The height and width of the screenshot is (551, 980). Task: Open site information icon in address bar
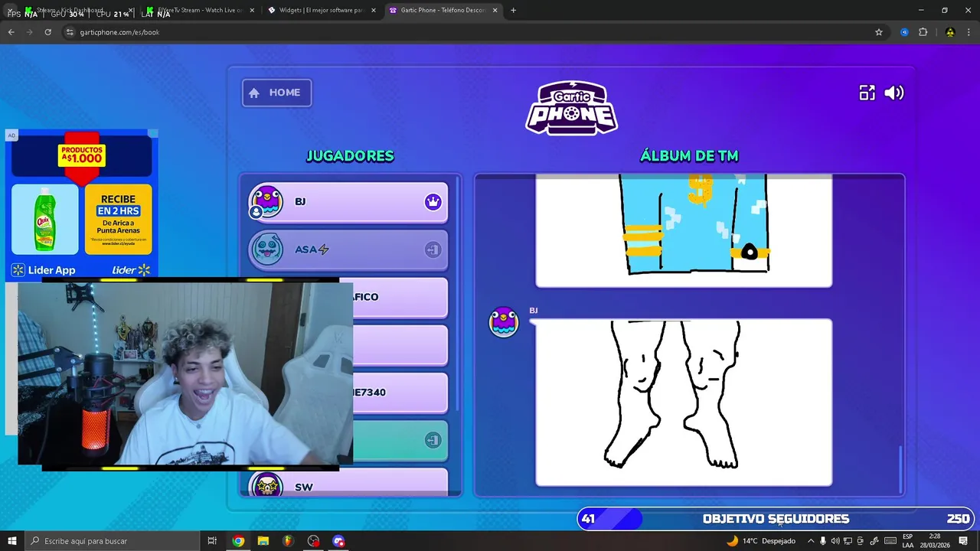pos(70,32)
